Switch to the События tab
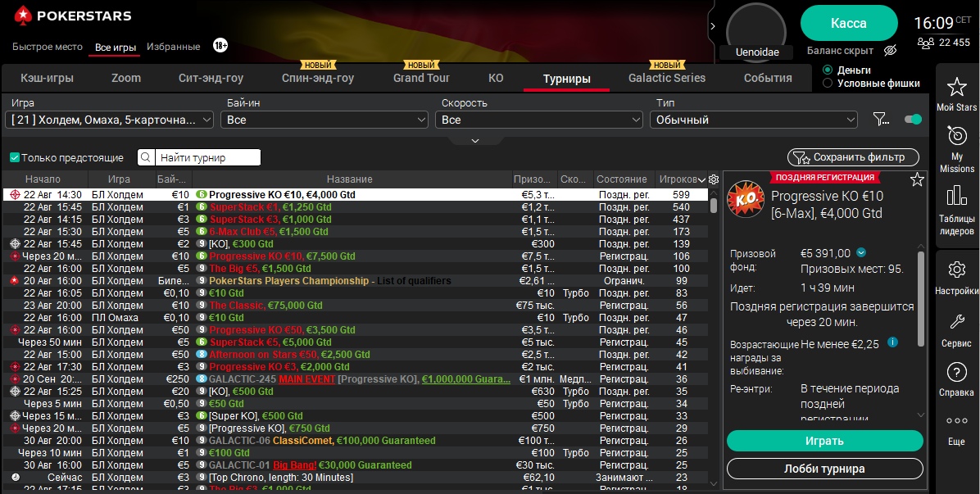Viewport: 980px width, 494px height. 768,78
